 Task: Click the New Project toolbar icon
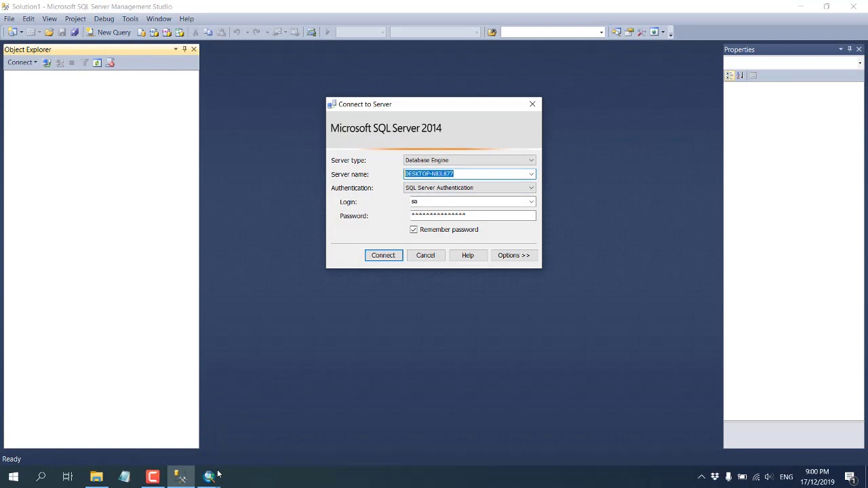click(12, 32)
